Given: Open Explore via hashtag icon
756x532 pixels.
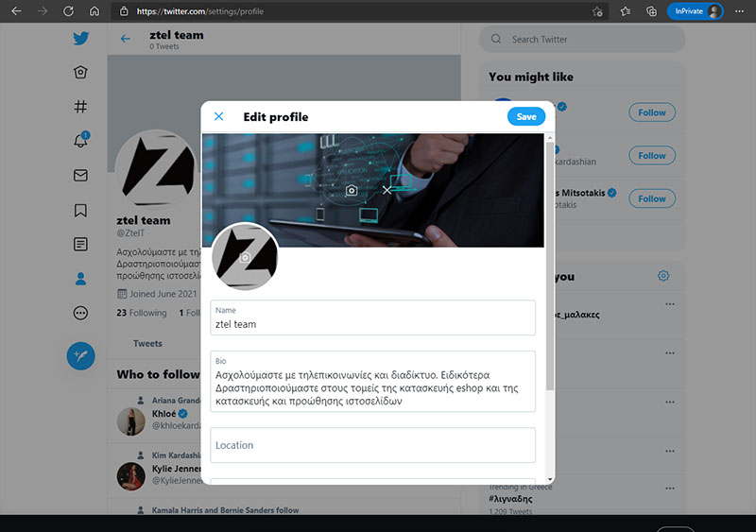Looking at the screenshot, I should [x=81, y=107].
